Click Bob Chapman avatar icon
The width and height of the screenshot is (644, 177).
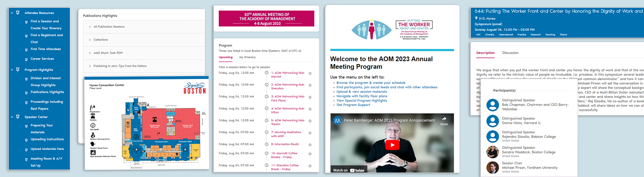(x=492, y=105)
